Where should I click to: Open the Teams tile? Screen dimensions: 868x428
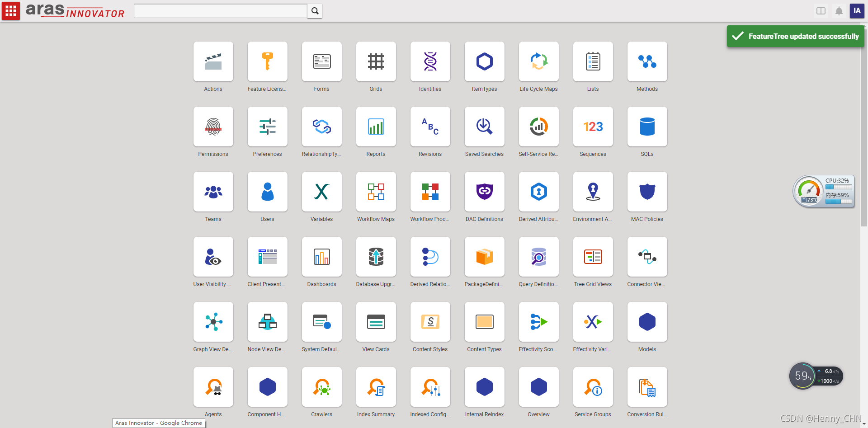click(213, 192)
